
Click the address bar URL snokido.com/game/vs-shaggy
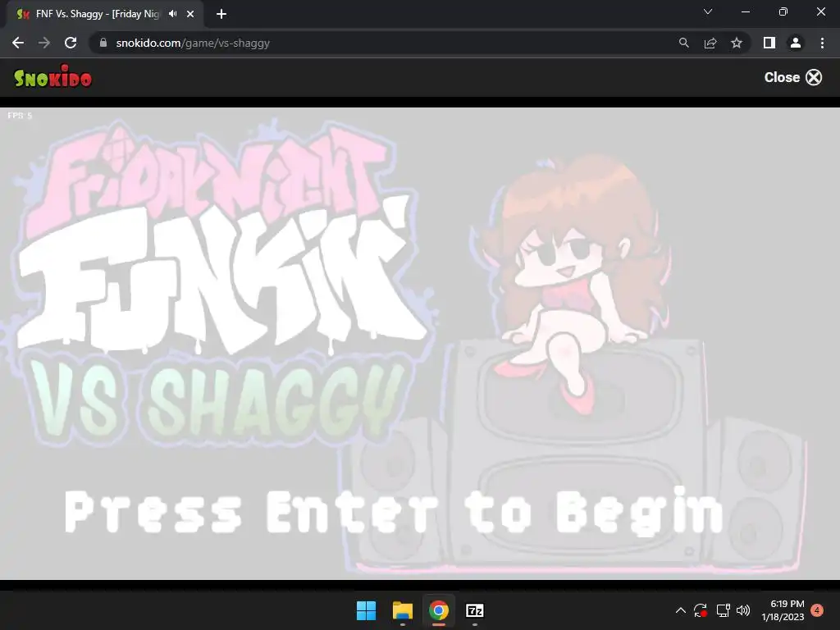[193, 43]
